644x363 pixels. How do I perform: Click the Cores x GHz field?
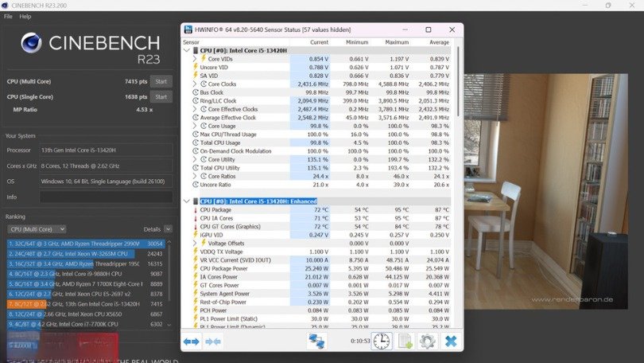tap(106, 166)
